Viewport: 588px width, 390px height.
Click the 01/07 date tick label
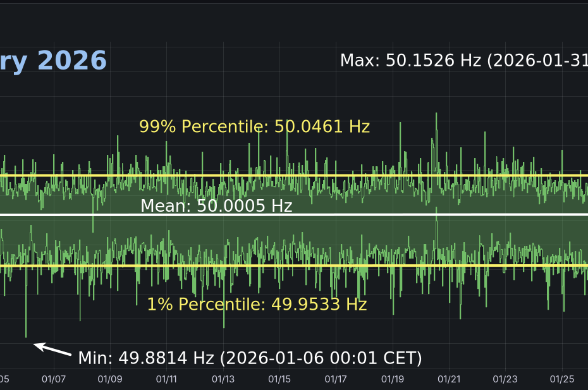[x=54, y=379]
